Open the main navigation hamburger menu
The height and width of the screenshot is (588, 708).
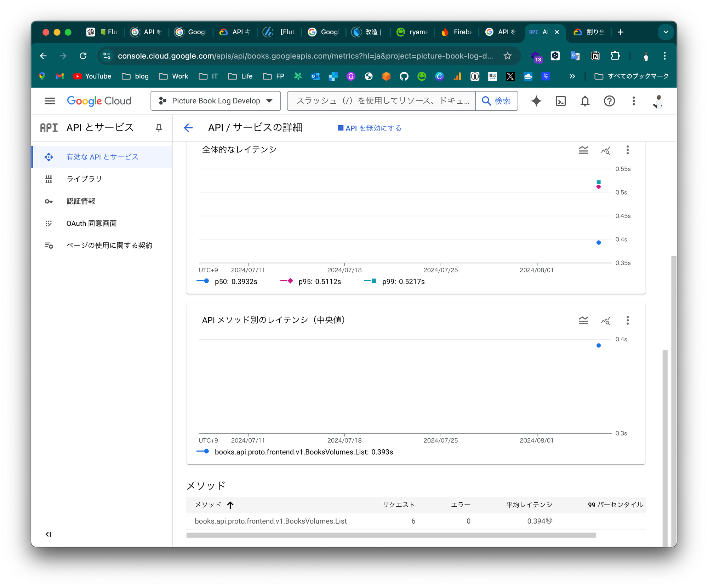(50, 101)
